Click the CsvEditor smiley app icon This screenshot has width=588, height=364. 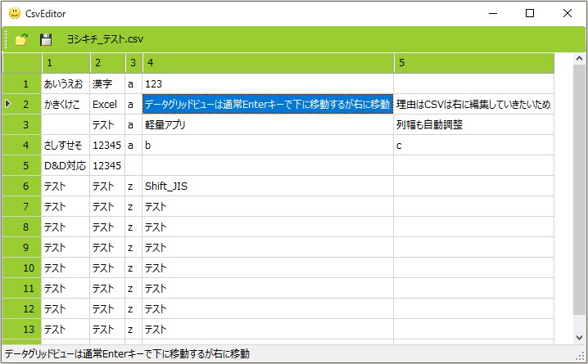click(x=15, y=13)
